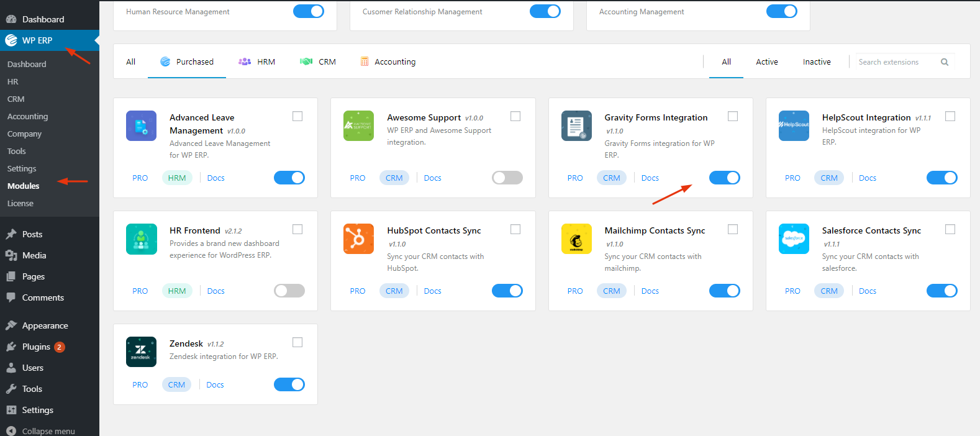980x436 pixels.
Task: Click the Awesome Support module icon
Action: 358,125
